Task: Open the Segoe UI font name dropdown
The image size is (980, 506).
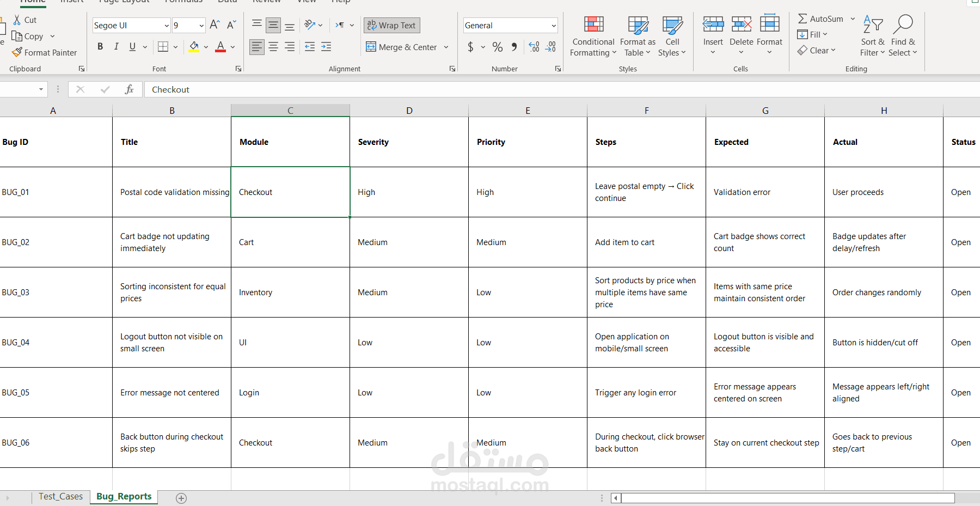Action: (x=167, y=26)
